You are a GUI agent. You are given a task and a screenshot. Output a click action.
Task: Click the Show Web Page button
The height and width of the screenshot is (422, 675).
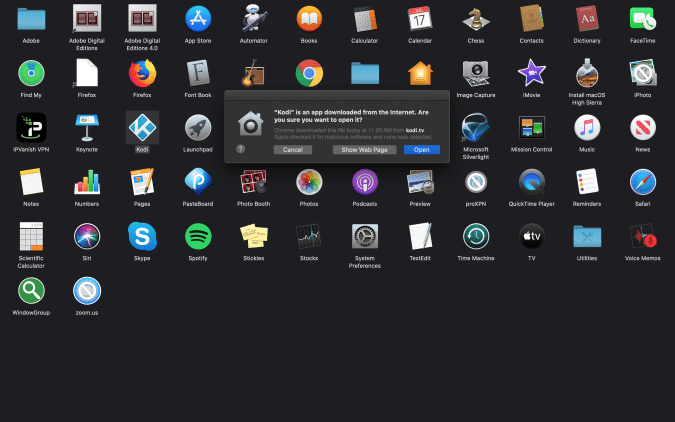[364, 149]
